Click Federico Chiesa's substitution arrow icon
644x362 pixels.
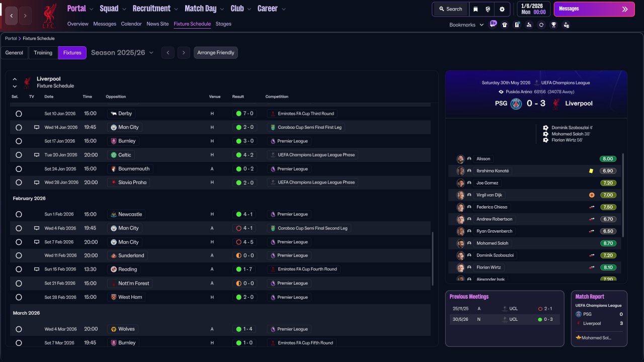pos(592,207)
